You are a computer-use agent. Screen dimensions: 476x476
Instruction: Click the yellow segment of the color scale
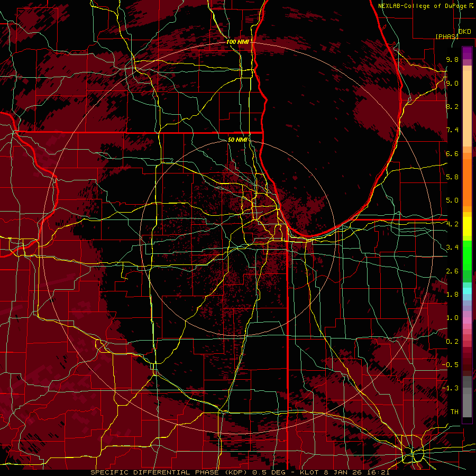click(467, 226)
